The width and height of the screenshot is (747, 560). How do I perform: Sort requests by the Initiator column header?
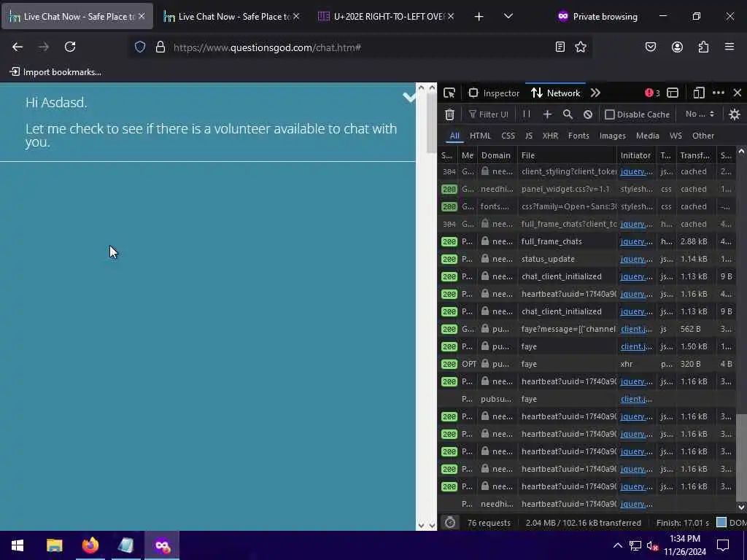[x=637, y=155]
